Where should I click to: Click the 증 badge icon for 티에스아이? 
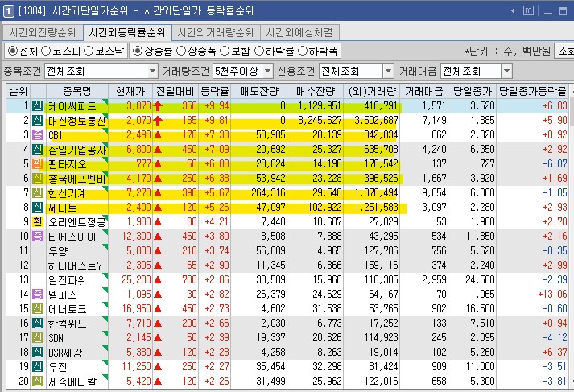(38, 237)
